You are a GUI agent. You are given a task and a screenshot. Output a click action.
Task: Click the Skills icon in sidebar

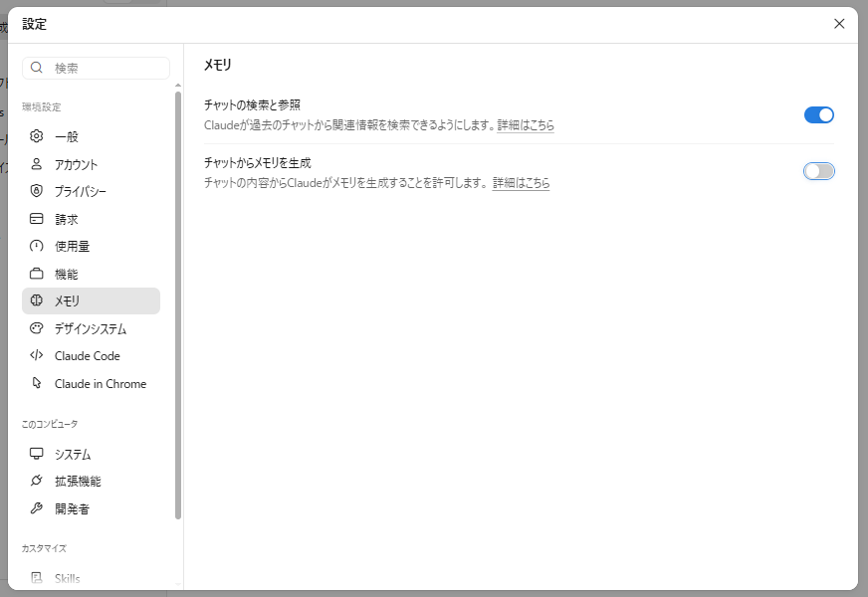(37, 578)
